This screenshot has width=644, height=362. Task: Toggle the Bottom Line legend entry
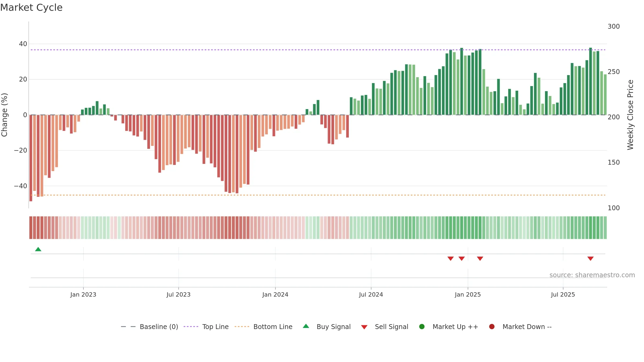pos(264,327)
